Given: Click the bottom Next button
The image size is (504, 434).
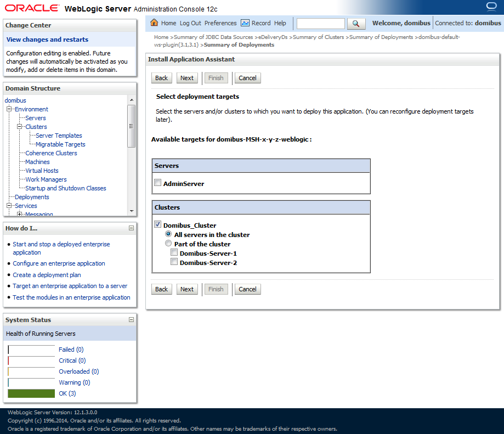Looking at the screenshot, I should click(187, 289).
